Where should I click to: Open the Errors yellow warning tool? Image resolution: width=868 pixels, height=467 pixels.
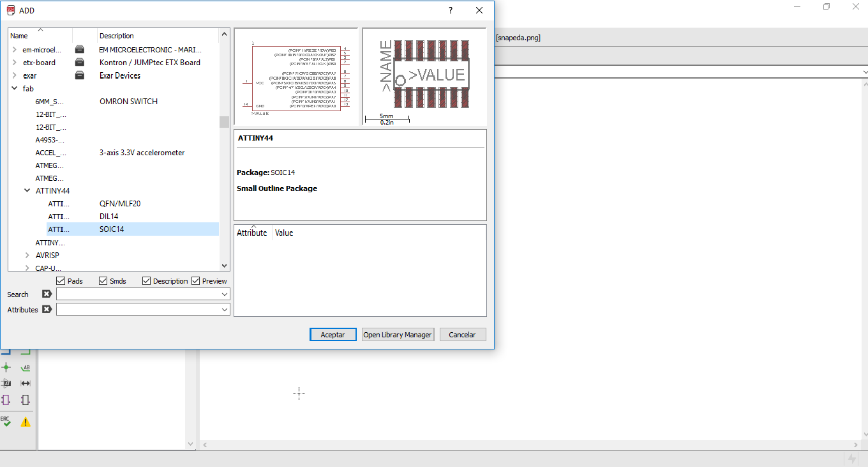point(26,422)
